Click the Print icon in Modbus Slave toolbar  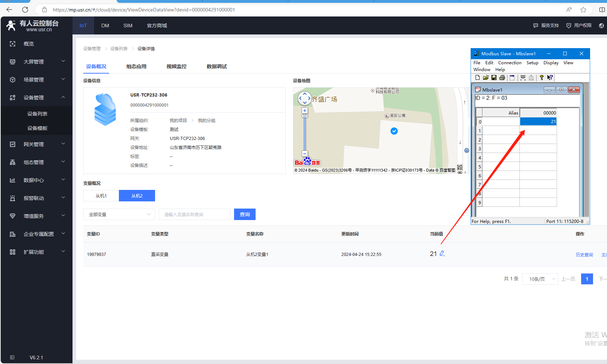[502, 78]
